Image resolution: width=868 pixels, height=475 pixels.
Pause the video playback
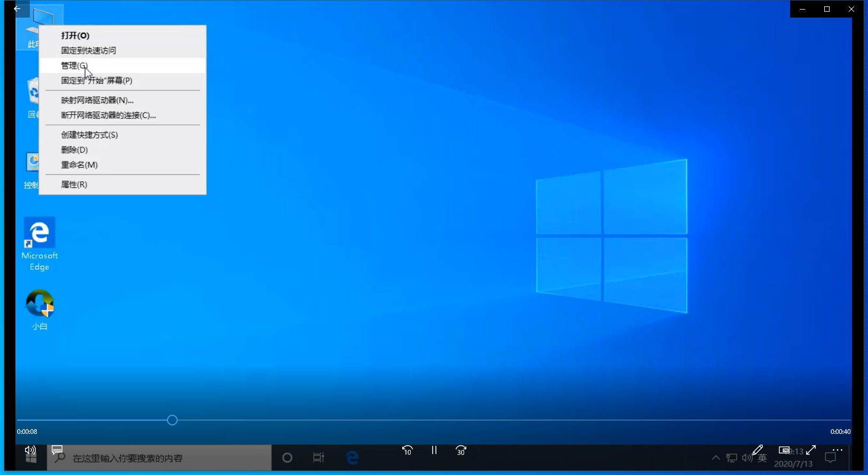pyautogui.click(x=434, y=450)
